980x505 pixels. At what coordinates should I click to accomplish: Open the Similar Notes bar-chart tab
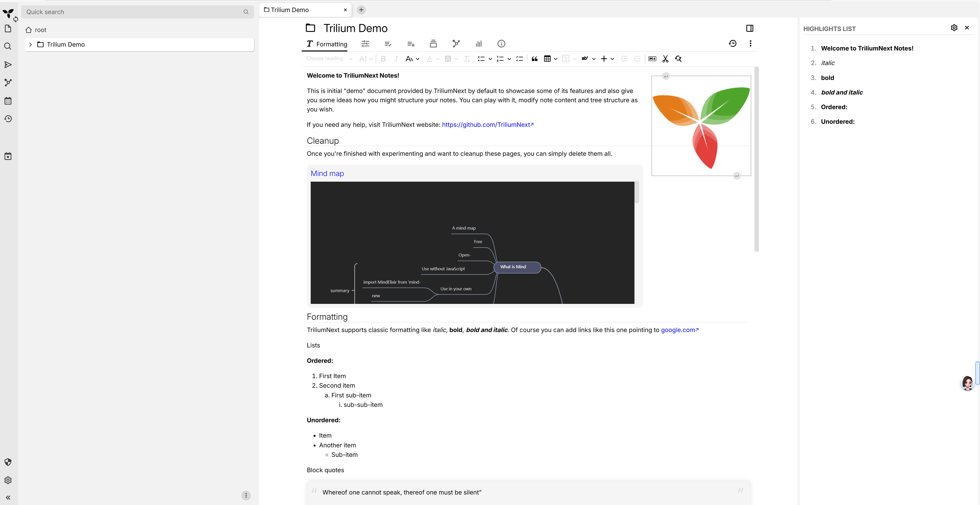click(479, 44)
